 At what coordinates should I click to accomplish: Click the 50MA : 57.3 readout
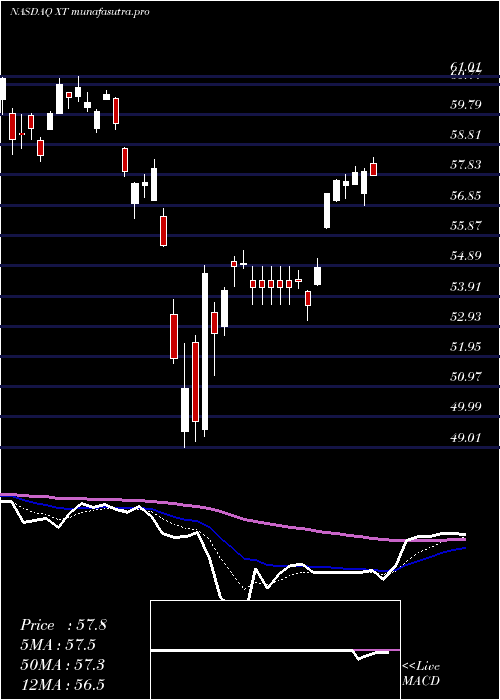pyautogui.click(x=62, y=665)
